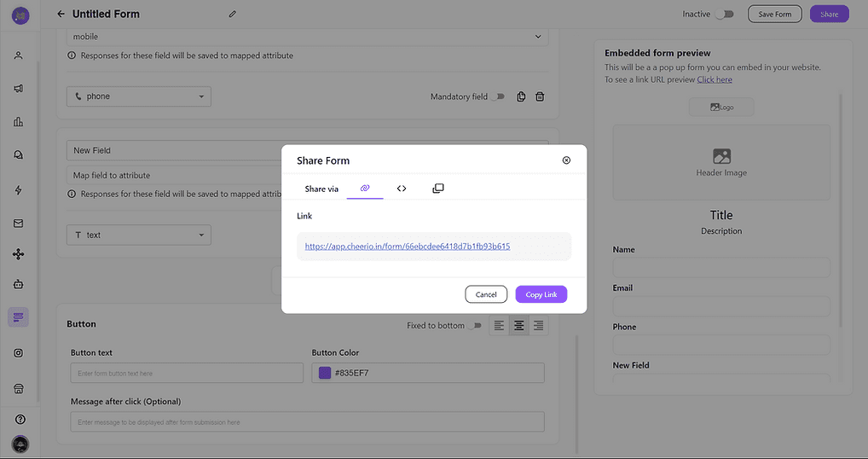Open the contacts person icon in sidebar
Image resolution: width=868 pixels, height=459 pixels.
tap(18, 55)
